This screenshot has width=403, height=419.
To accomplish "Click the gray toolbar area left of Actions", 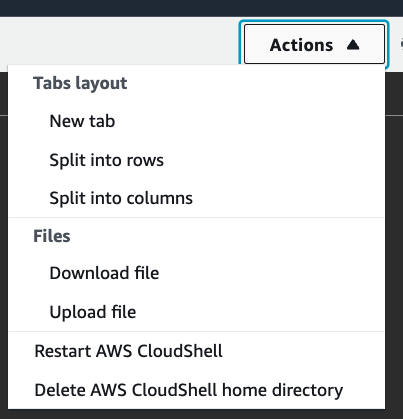I will click(120, 40).
